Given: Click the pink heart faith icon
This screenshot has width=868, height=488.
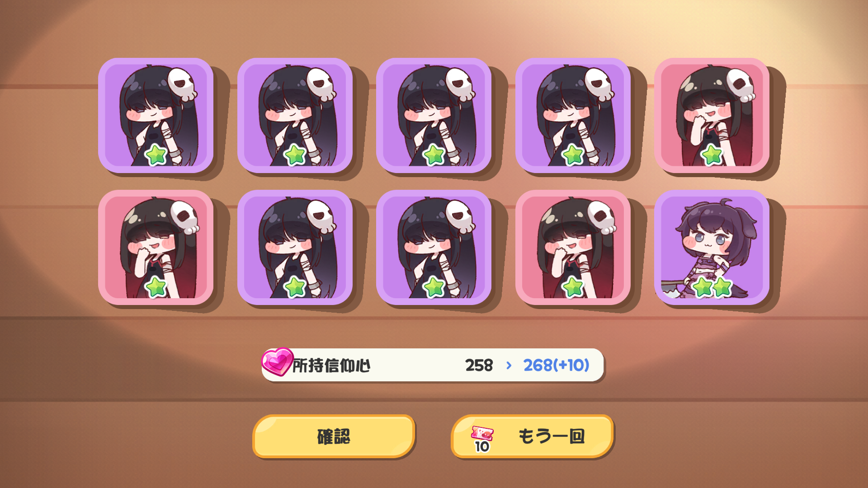Looking at the screenshot, I should click(277, 361).
